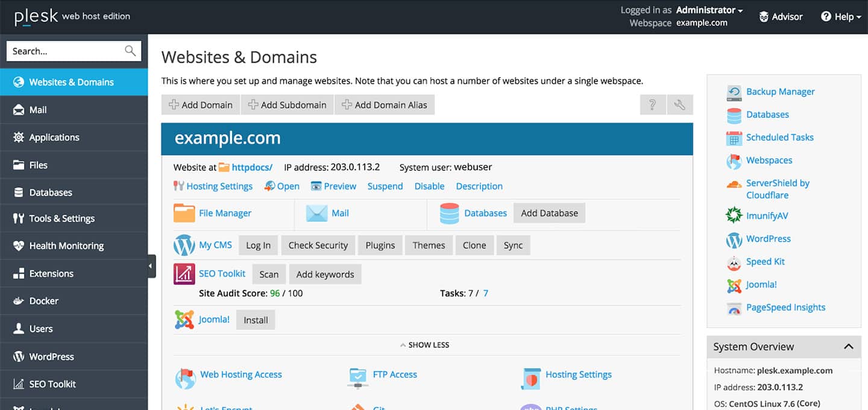Image resolution: width=868 pixels, height=410 pixels.
Task: Open Applications in the sidebar
Action: click(74, 137)
